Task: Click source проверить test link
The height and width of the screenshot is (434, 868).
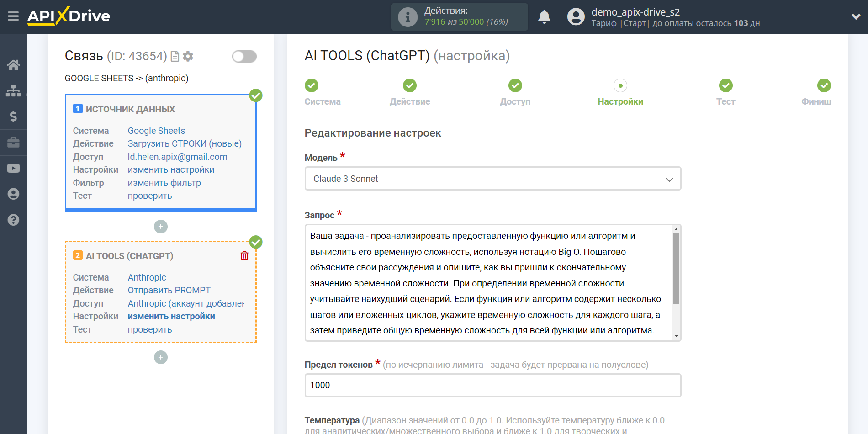Action: point(150,196)
